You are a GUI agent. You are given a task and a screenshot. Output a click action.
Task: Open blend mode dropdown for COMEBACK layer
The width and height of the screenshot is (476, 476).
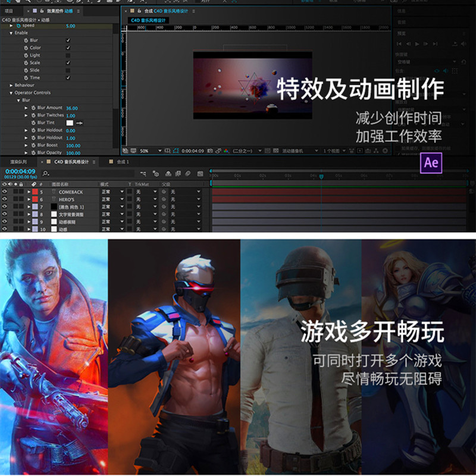(112, 192)
